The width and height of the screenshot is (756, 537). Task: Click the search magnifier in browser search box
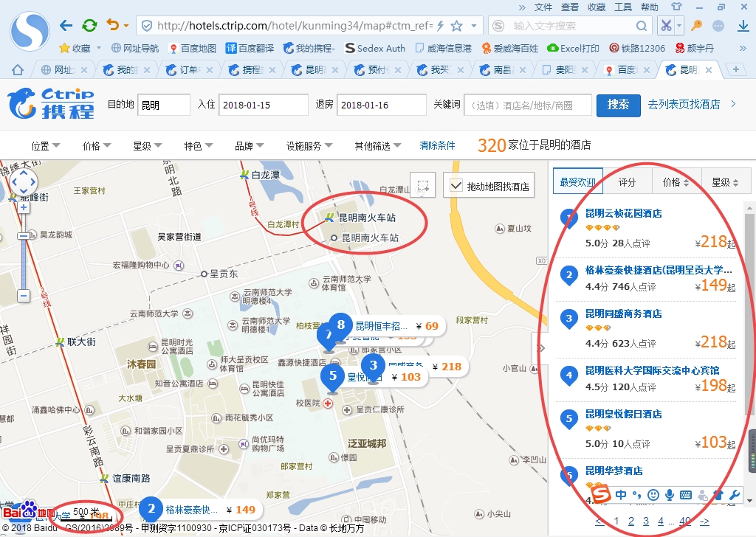click(642, 26)
